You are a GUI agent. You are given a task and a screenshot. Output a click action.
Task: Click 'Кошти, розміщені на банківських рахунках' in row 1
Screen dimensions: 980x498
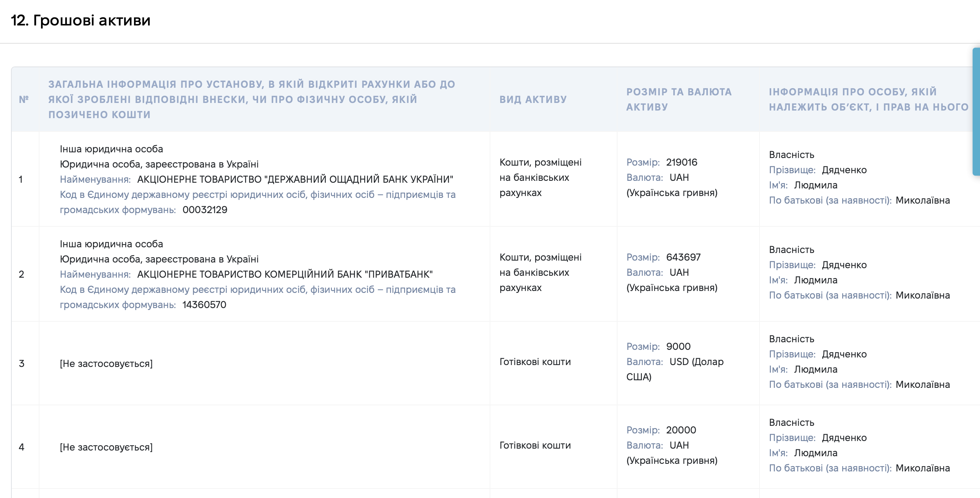click(540, 177)
